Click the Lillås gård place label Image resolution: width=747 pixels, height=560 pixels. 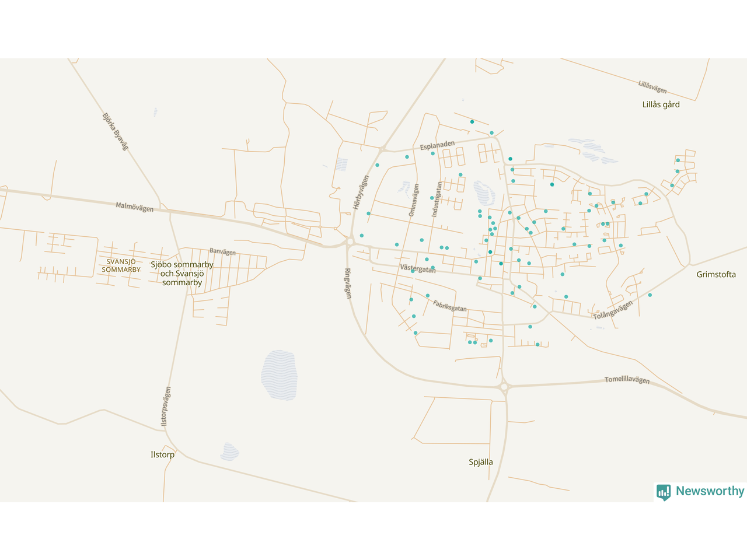pos(661,104)
